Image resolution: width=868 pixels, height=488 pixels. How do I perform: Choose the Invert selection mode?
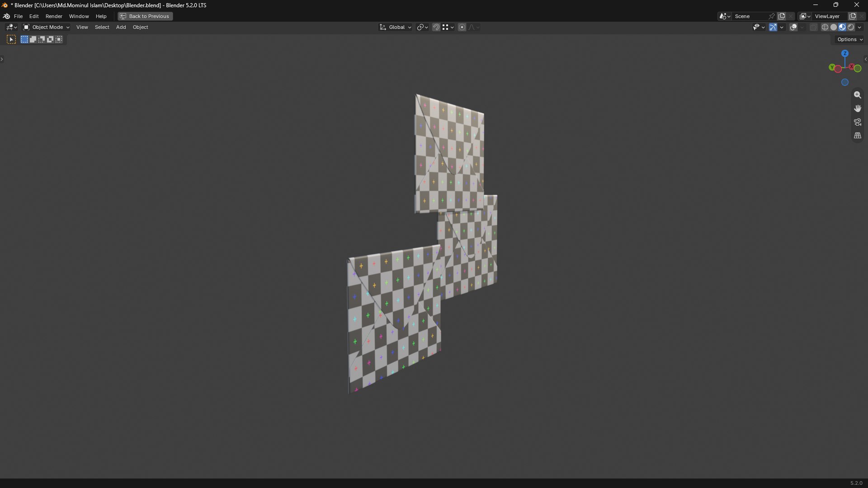(50, 40)
